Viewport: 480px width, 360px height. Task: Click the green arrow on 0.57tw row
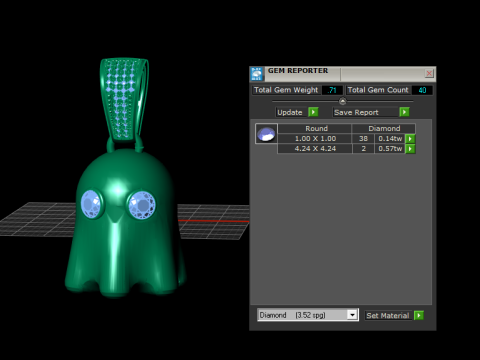pyautogui.click(x=410, y=149)
